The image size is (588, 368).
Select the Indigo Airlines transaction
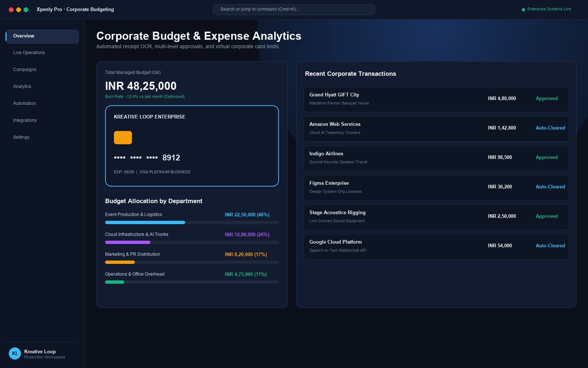(436, 158)
